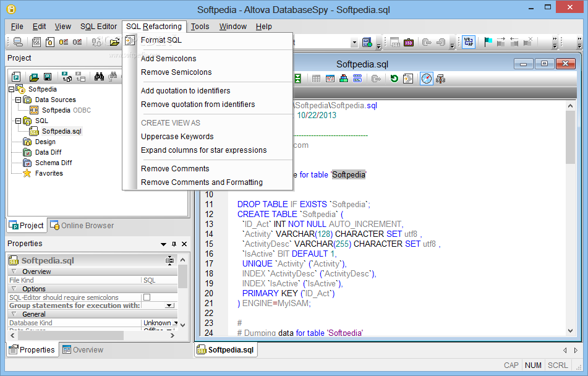Select Add Semicolons menu entry
The height and width of the screenshot is (376, 588).
click(168, 59)
